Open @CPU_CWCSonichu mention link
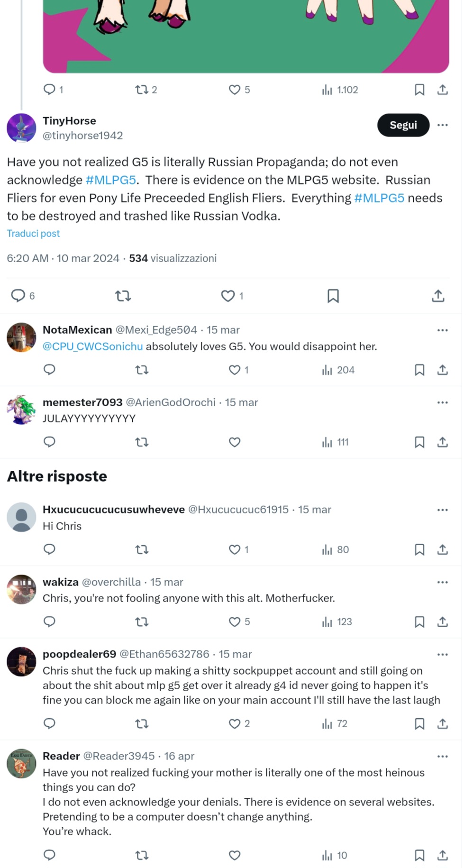 (93, 347)
